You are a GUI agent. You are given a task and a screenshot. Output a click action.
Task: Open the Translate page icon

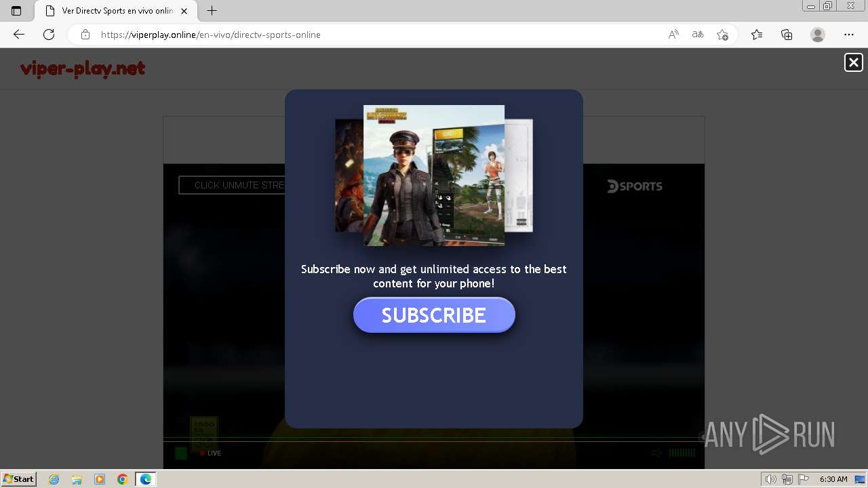pyautogui.click(x=698, y=35)
